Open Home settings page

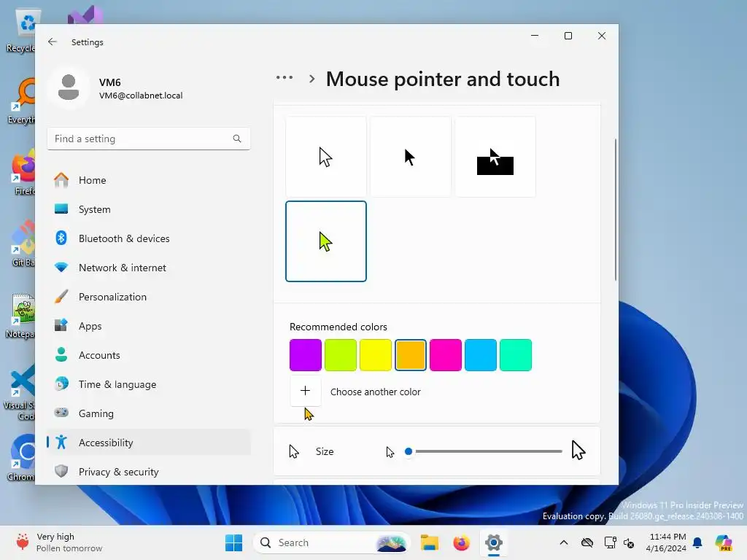coord(149,180)
